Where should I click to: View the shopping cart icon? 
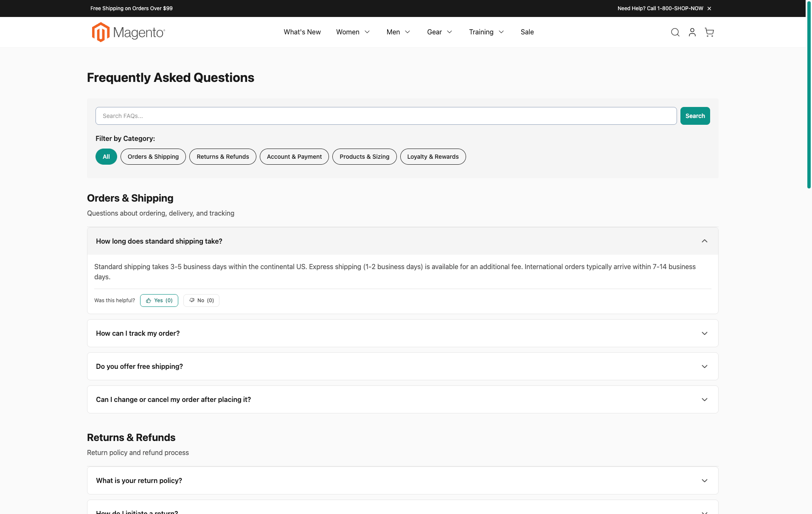[709, 32]
